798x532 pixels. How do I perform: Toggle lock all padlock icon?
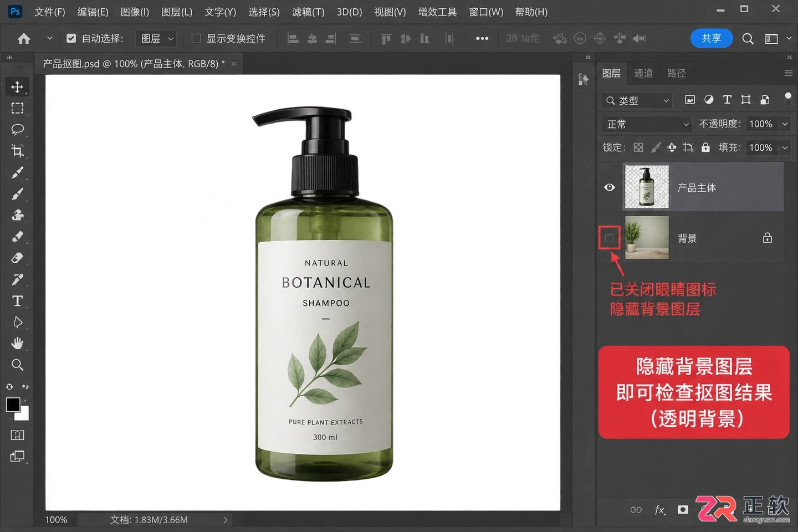705,147
